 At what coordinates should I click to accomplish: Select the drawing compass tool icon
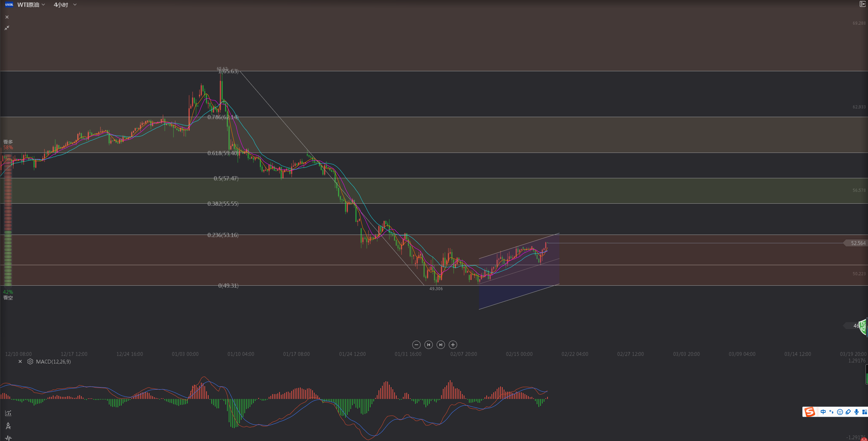(8, 426)
